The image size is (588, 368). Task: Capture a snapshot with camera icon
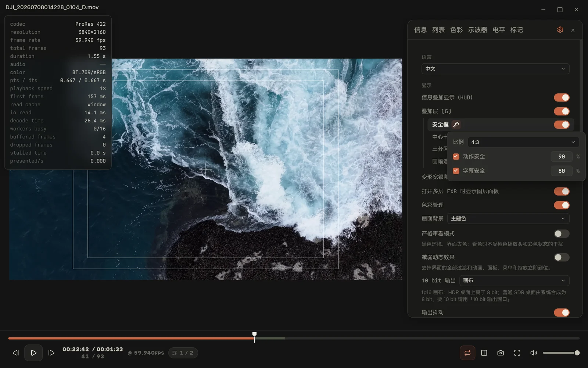coord(501,353)
